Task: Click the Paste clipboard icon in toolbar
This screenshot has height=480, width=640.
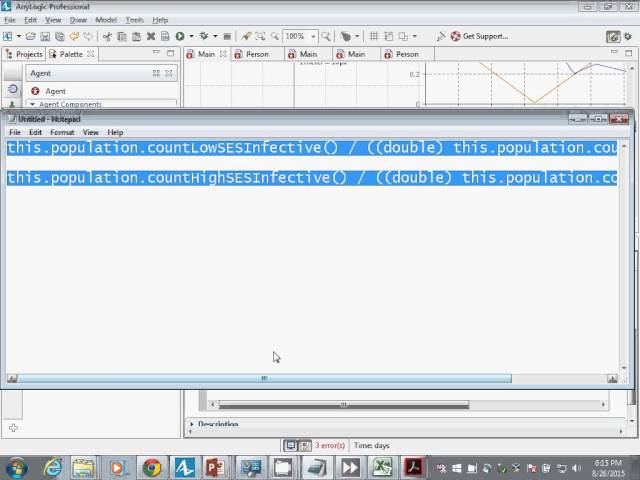Action: pyautogui.click(x=136, y=36)
